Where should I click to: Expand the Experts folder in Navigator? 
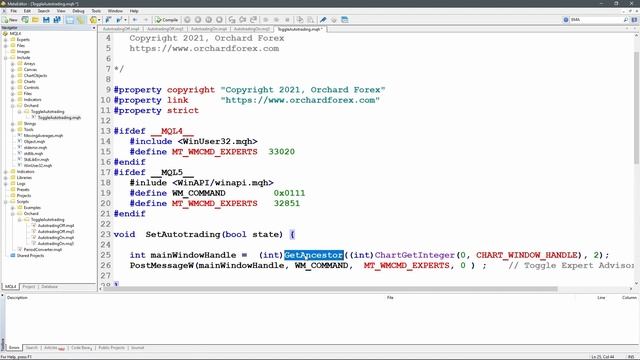pyautogui.click(x=6, y=40)
